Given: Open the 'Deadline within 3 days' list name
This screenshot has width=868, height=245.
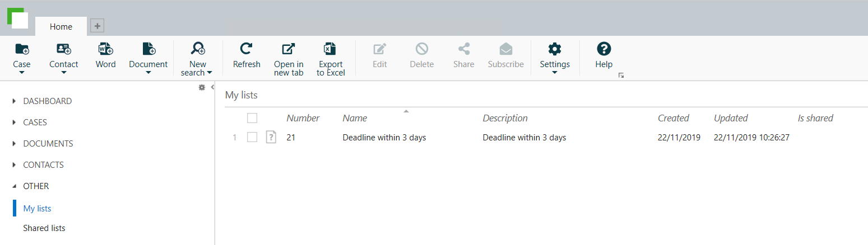Looking at the screenshot, I should click(384, 138).
